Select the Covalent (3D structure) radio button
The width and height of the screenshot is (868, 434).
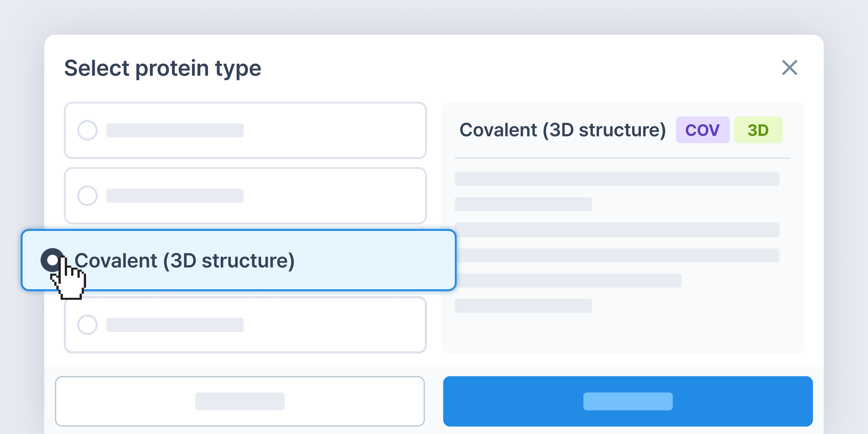click(53, 260)
